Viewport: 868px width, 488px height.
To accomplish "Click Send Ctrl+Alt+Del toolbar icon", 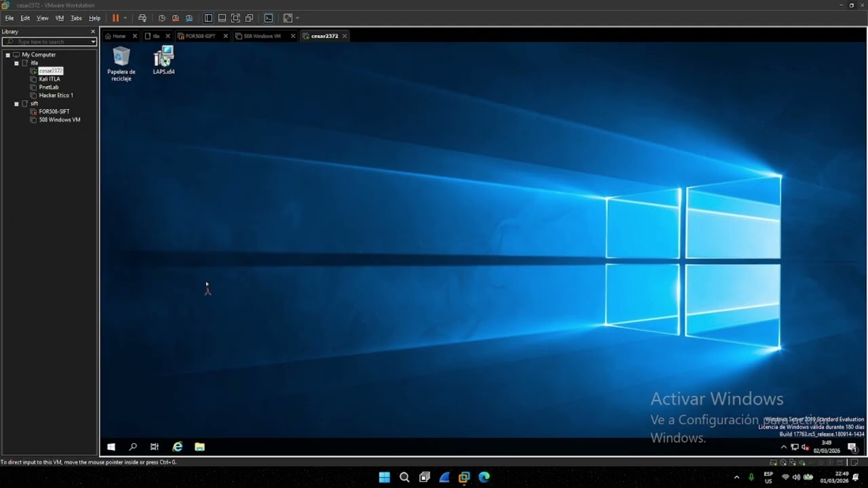I will [x=142, y=18].
